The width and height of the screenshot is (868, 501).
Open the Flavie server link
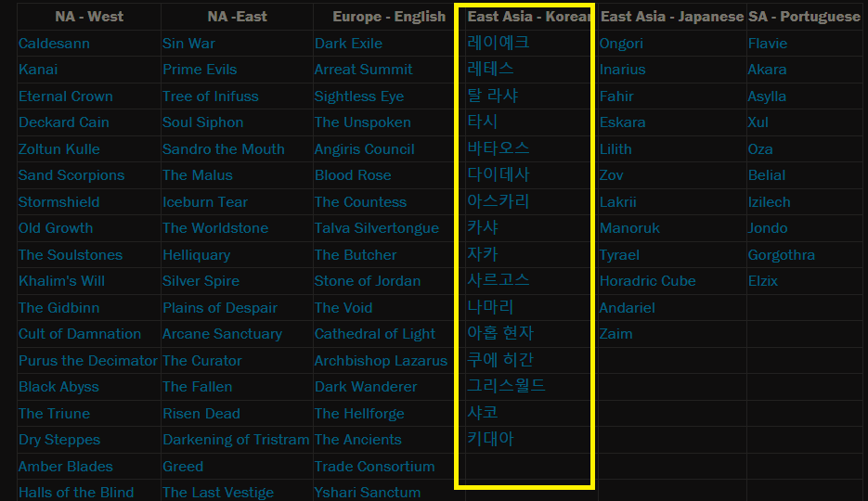pyautogui.click(x=767, y=43)
